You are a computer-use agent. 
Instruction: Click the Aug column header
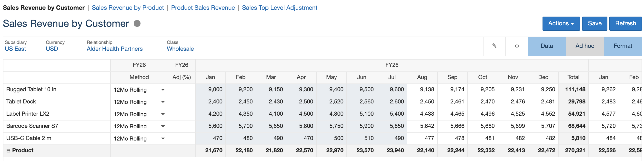point(422,77)
